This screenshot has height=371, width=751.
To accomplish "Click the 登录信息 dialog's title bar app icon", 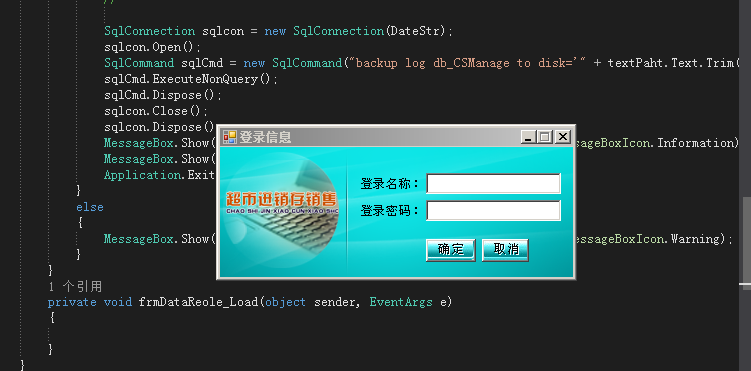I will tap(229, 137).
